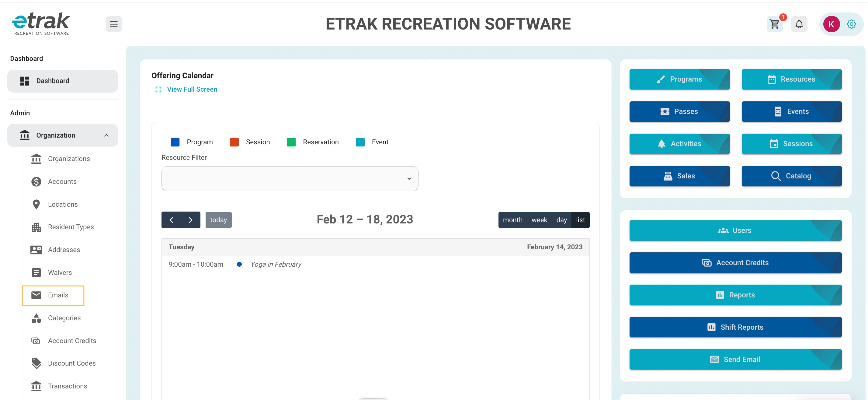This screenshot has height=400, width=868.
Task: Switch calendar to month view
Action: coord(512,220)
